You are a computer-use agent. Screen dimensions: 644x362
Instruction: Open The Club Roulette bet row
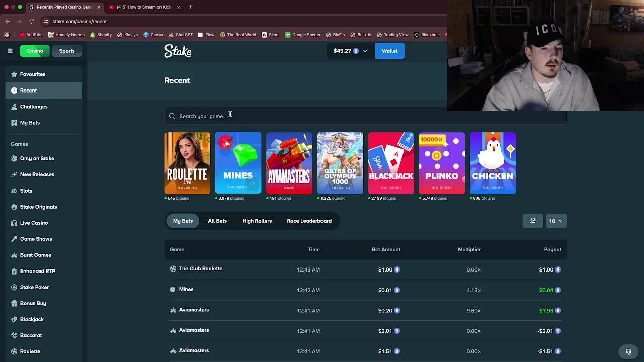pos(365,269)
